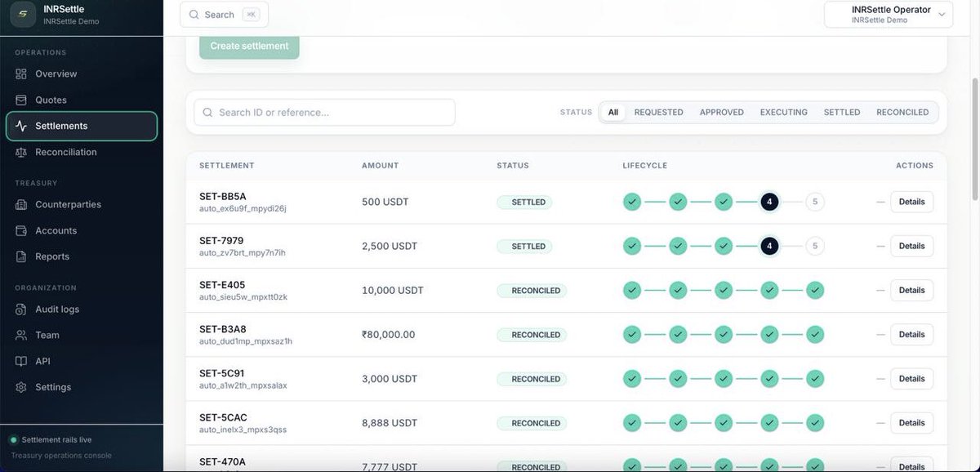Screen dimensions: 980x472
Task: Click last lifecycle checkmark of SET-5C91
Action: (815, 378)
